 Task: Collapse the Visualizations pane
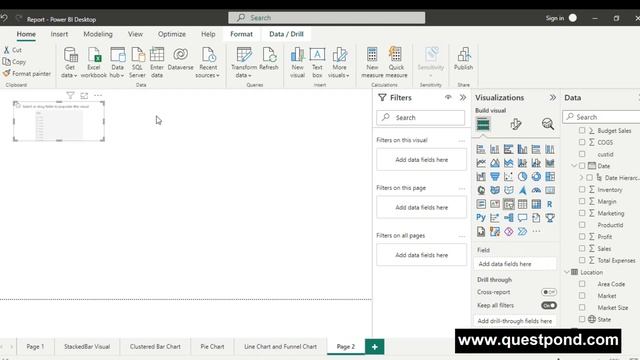point(553,98)
